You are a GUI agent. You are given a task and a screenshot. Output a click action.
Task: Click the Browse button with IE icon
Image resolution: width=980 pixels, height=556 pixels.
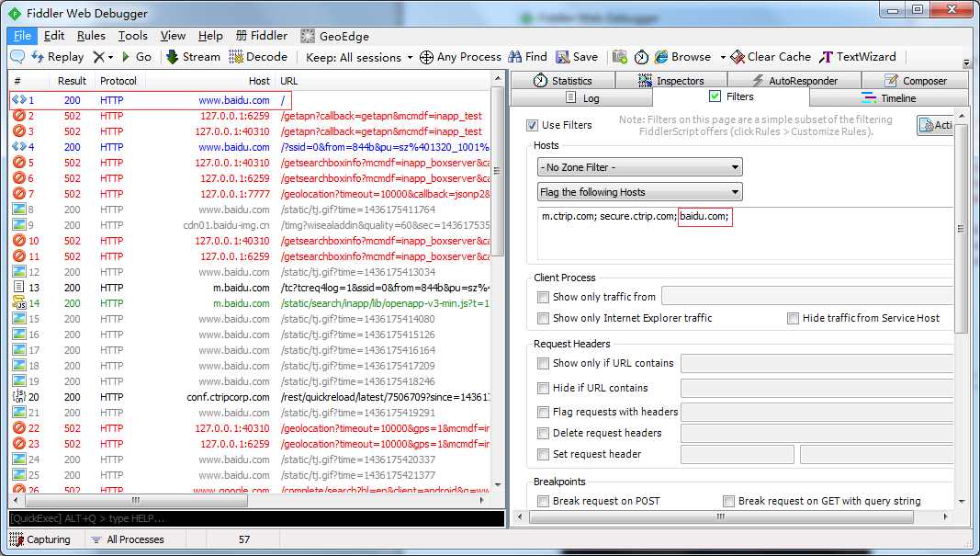pos(682,57)
